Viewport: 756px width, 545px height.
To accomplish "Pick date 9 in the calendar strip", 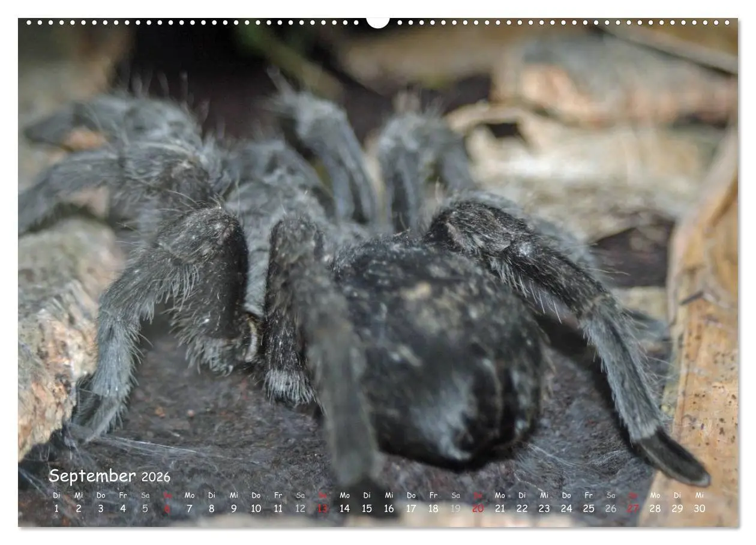I will click(234, 508).
